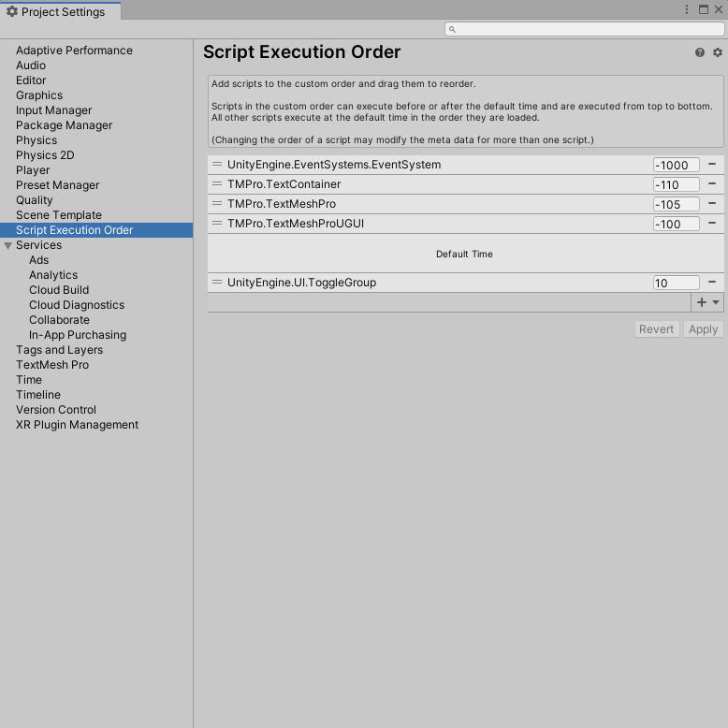
Task: Click the Revert button
Action: [x=657, y=329]
